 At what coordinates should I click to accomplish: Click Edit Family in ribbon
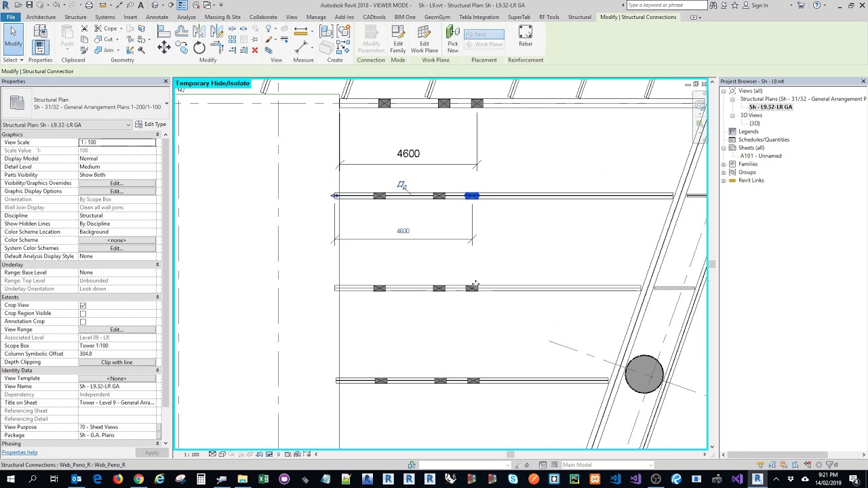tap(398, 39)
